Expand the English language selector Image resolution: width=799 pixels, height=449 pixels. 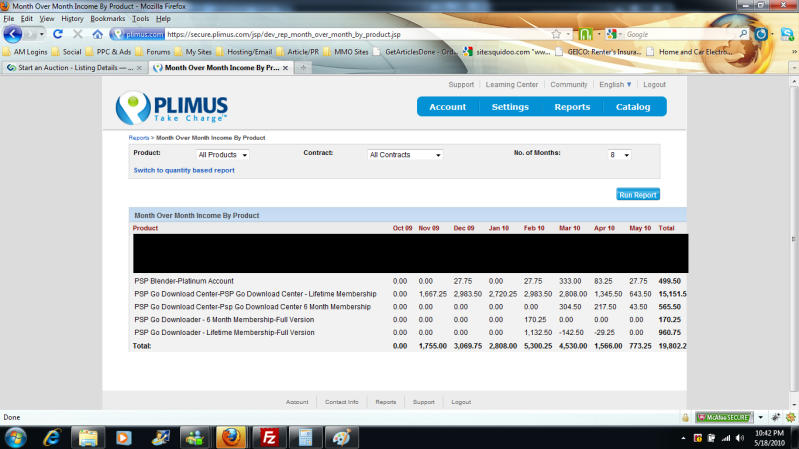(x=615, y=85)
